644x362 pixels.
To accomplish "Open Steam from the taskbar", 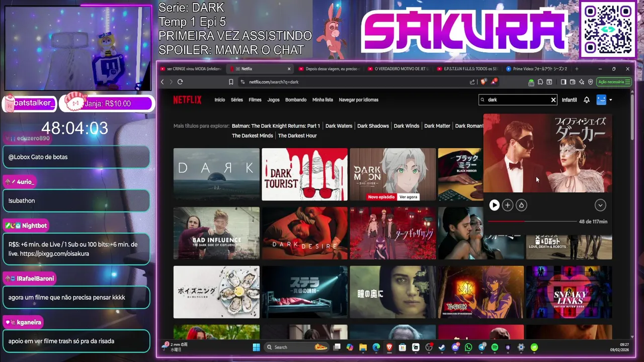I will pos(442,347).
